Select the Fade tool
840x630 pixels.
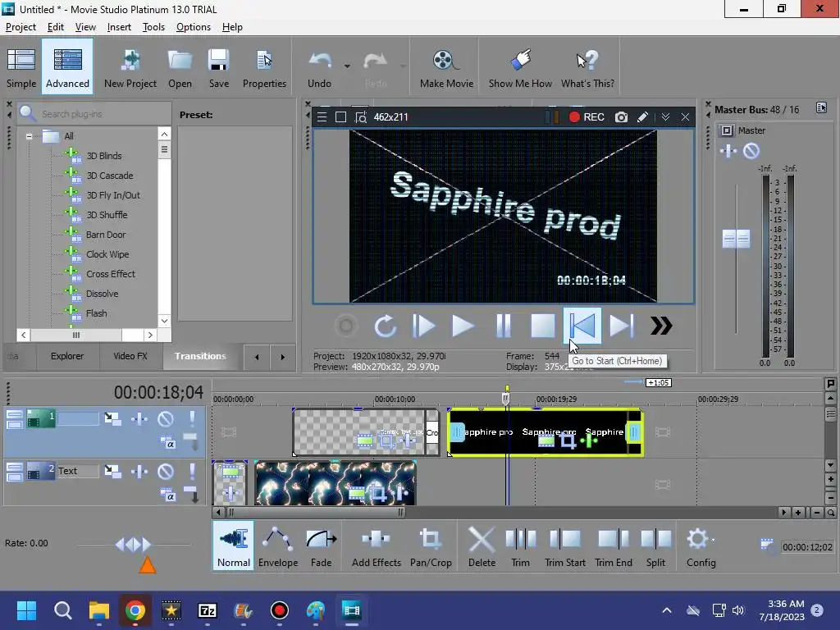pos(321,546)
